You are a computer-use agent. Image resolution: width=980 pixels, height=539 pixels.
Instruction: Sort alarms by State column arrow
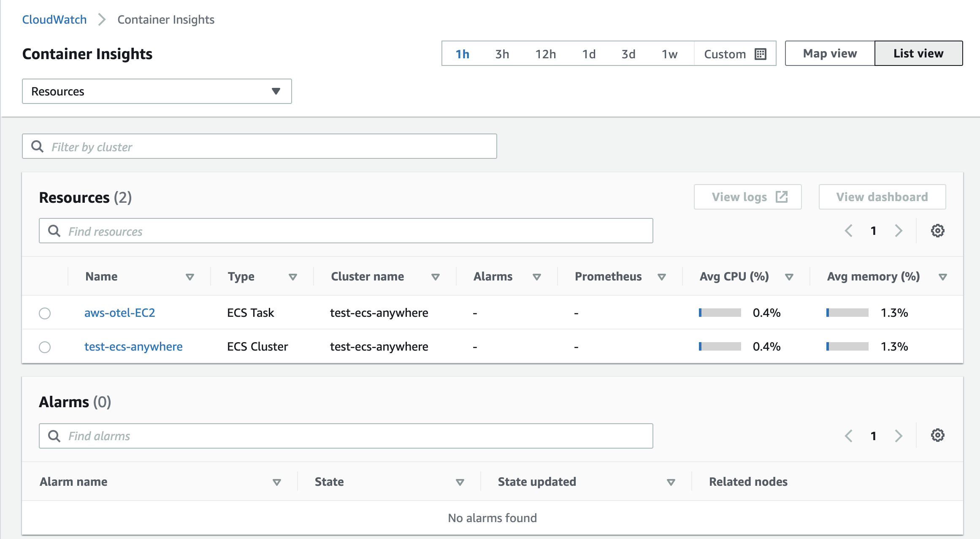pos(460,482)
